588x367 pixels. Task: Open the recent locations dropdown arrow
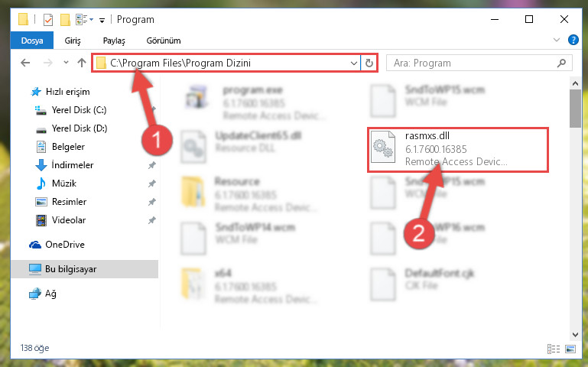pyautogui.click(x=66, y=63)
